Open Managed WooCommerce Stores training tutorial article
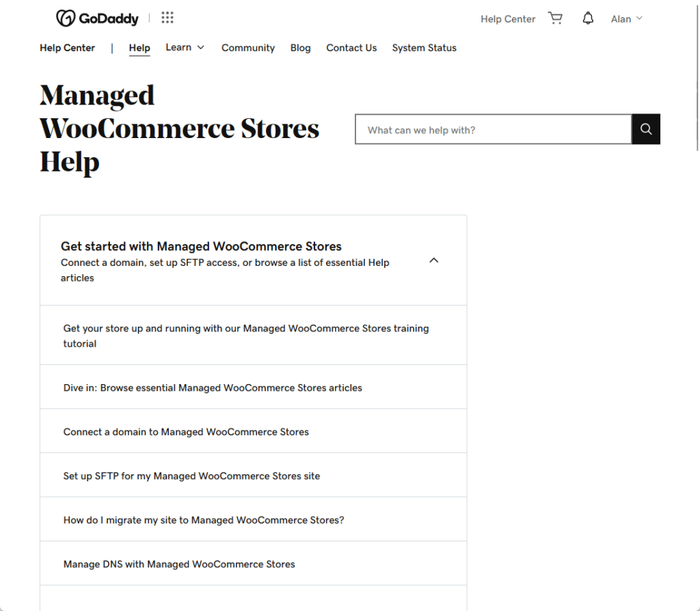The image size is (700, 611). pyautogui.click(x=254, y=336)
